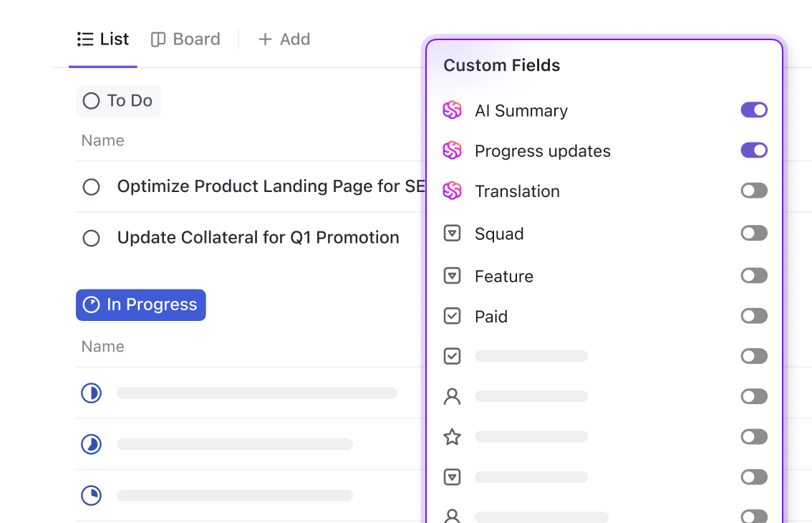
Task: Collapse the In Progress status group
Action: coord(141,305)
